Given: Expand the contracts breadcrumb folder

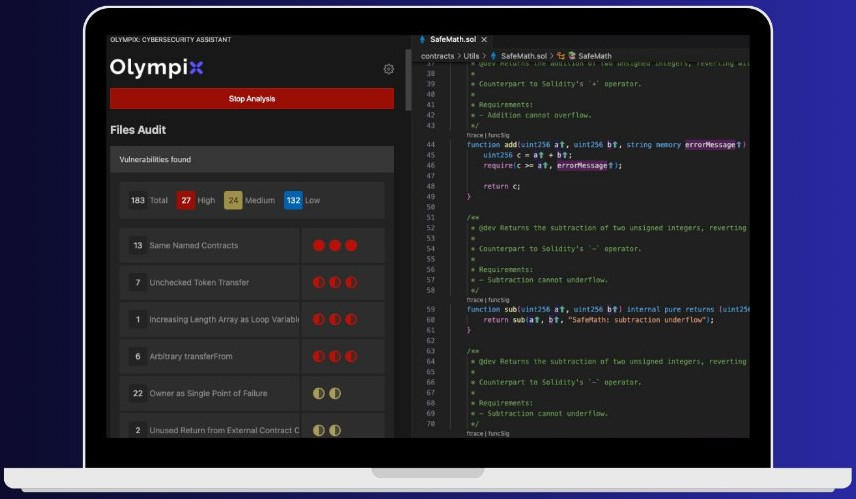Looking at the screenshot, I should [x=437, y=56].
